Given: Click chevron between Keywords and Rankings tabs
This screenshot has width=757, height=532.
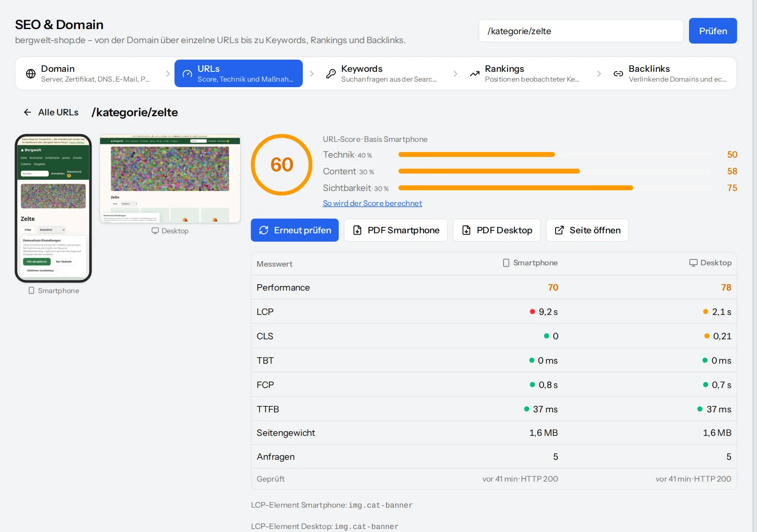Looking at the screenshot, I should coord(455,73).
